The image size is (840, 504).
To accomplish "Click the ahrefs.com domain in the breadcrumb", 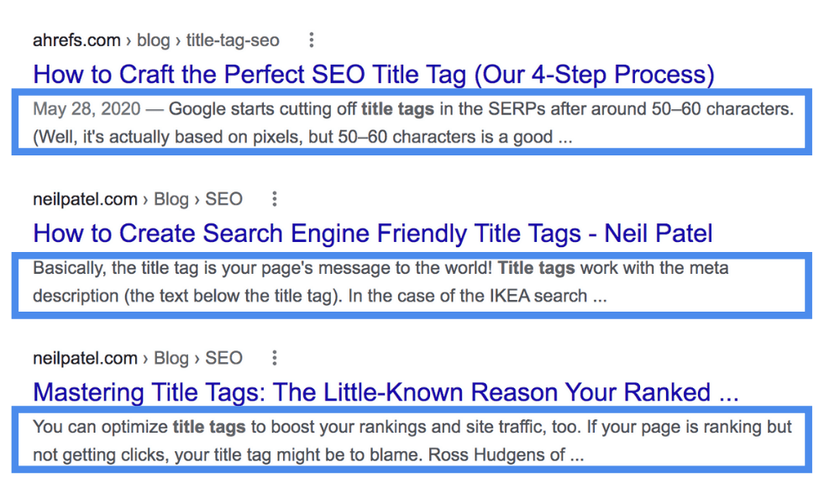I will [74, 40].
